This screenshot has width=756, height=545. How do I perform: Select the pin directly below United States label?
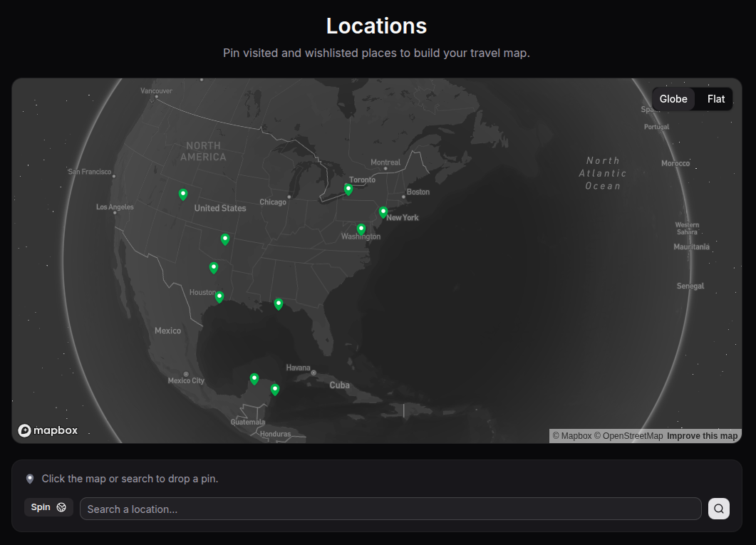click(x=225, y=239)
